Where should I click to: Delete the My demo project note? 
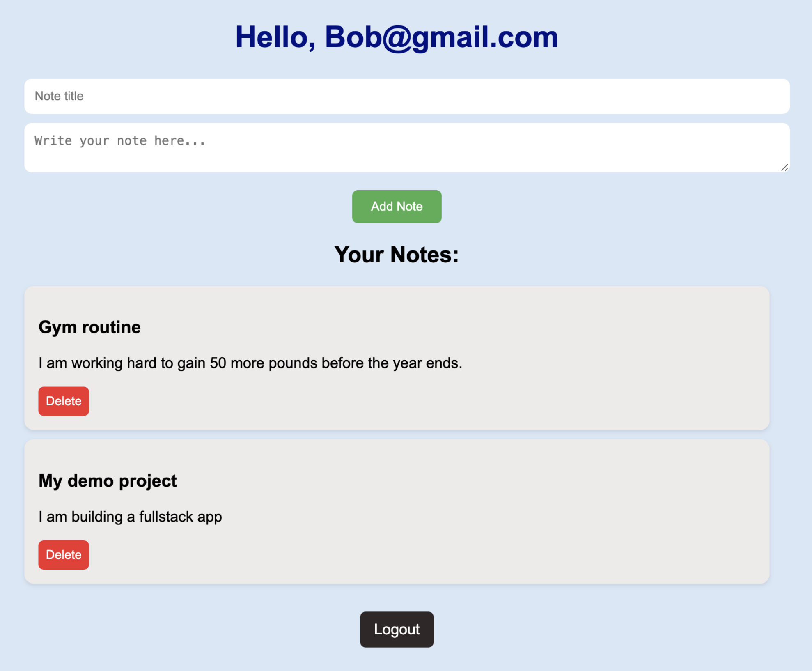click(64, 555)
